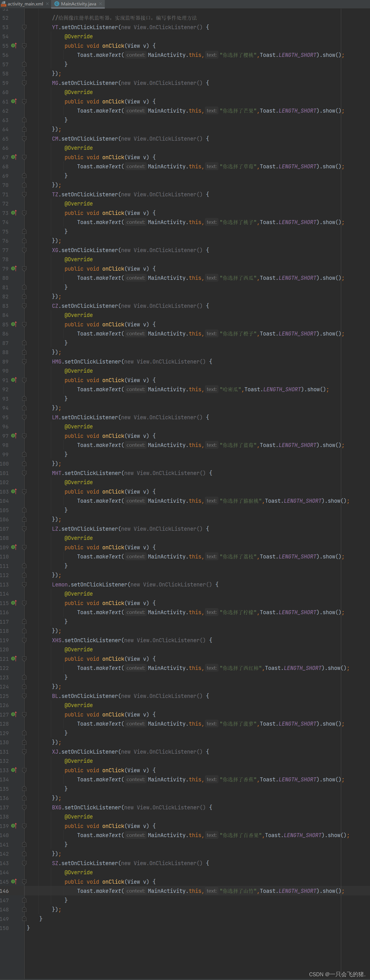370x980 pixels.
Task: Place cursor in "你选择了樱桃" string on line 56
Action: click(239, 55)
